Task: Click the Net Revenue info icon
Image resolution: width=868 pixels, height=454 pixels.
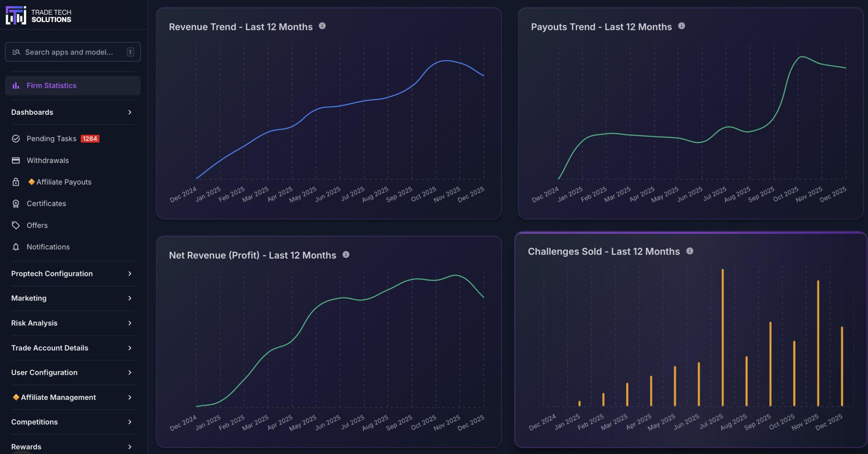Action: click(346, 255)
